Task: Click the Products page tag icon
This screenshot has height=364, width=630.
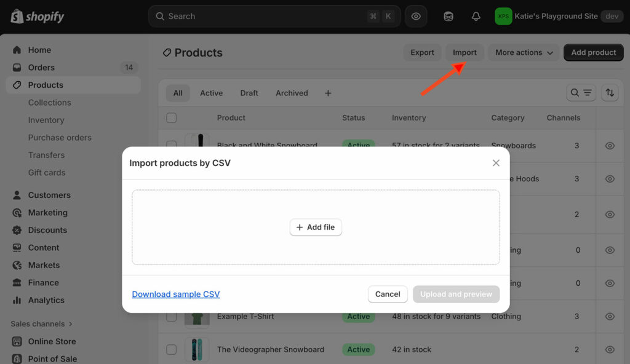Action: (167, 53)
